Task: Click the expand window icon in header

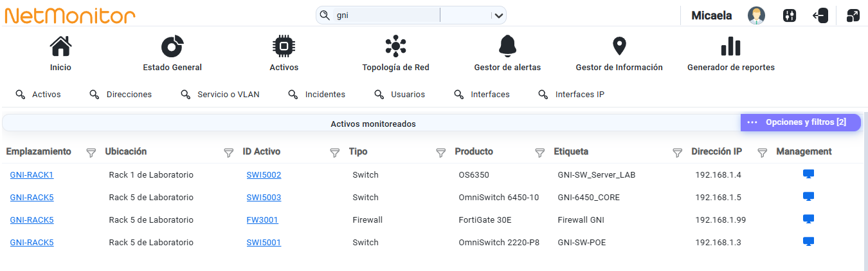Action: (853, 15)
